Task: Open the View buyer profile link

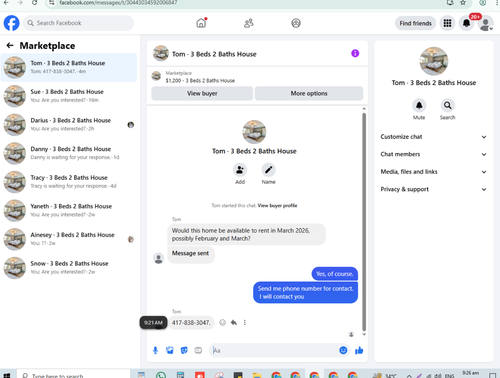Action: pyautogui.click(x=277, y=206)
